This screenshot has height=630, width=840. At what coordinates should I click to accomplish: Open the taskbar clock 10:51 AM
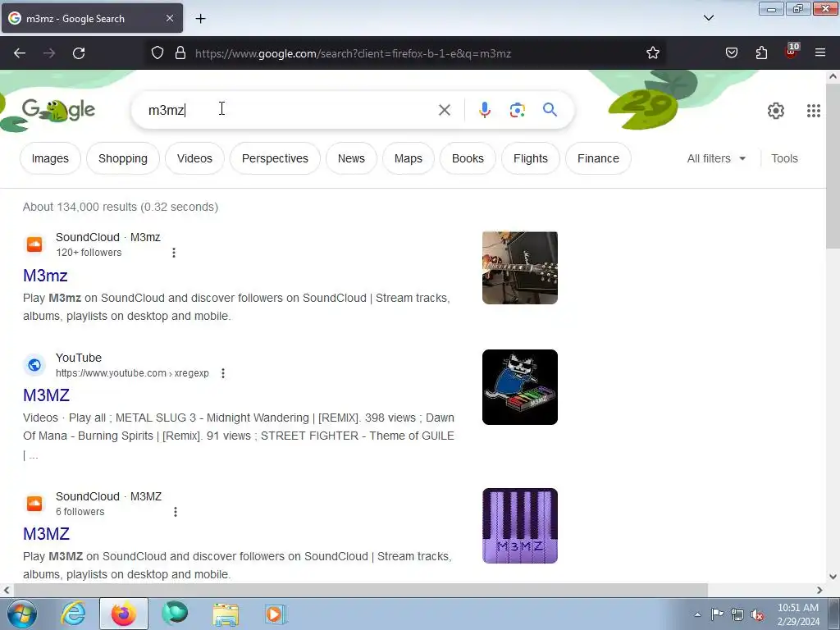798,614
